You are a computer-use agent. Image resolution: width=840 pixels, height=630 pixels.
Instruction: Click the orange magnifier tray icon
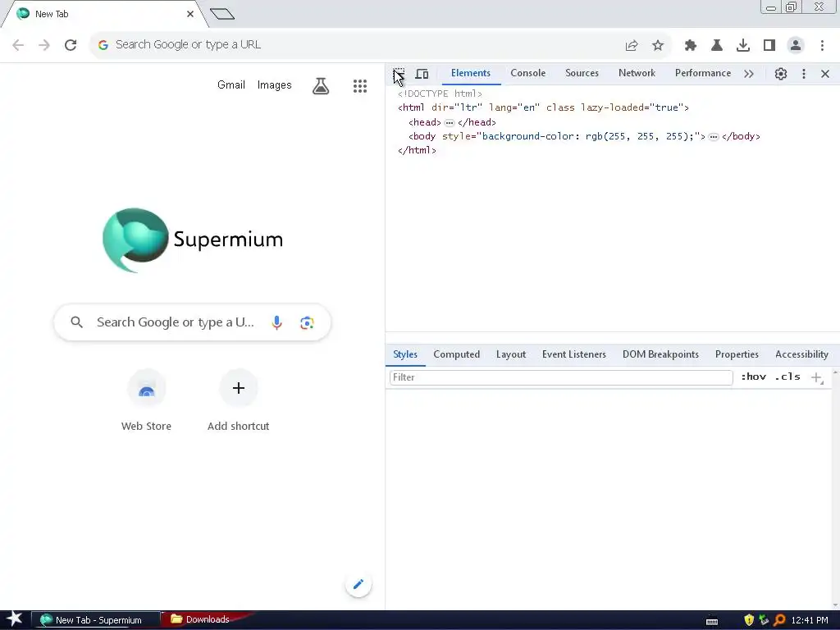click(x=779, y=620)
